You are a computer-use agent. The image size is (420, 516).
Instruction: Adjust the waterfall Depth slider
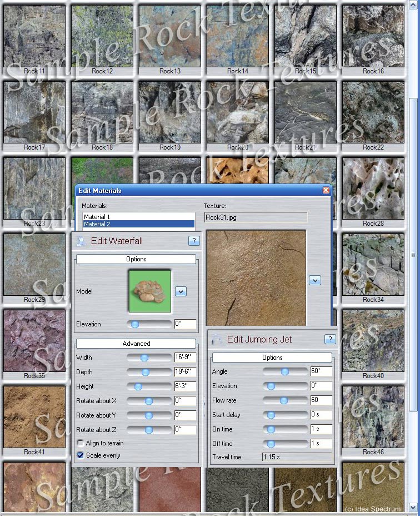(x=149, y=372)
